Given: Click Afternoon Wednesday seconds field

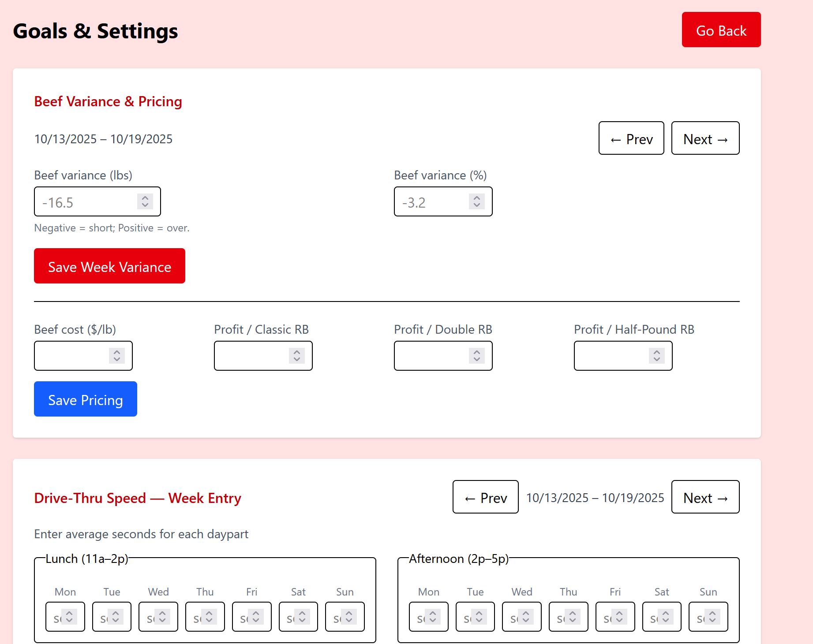Looking at the screenshot, I should [522, 617].
